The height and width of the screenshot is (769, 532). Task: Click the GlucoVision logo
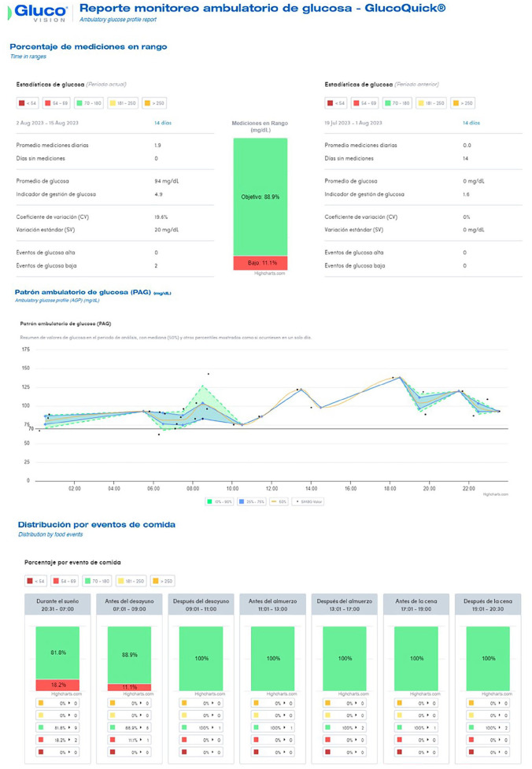click(x=39, y=12)
